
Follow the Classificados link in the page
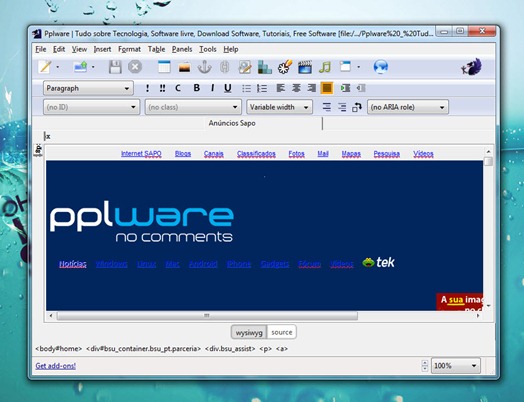click(256, 154)
